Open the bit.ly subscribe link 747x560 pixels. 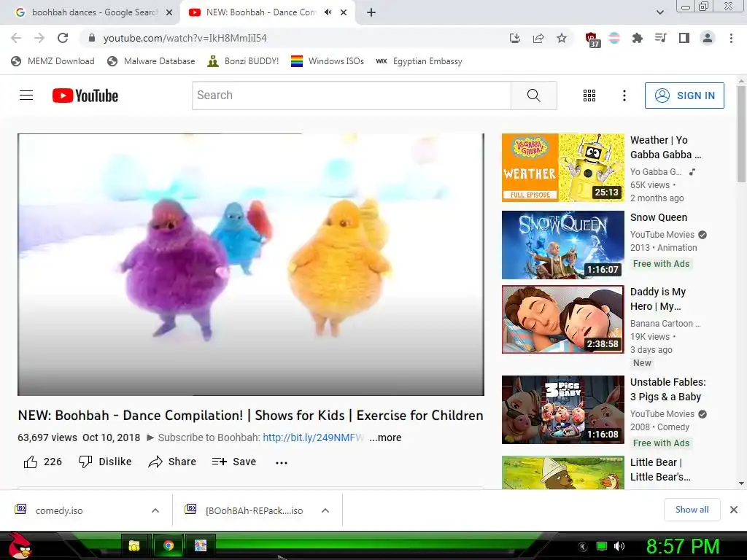click(x=313, y=437)
